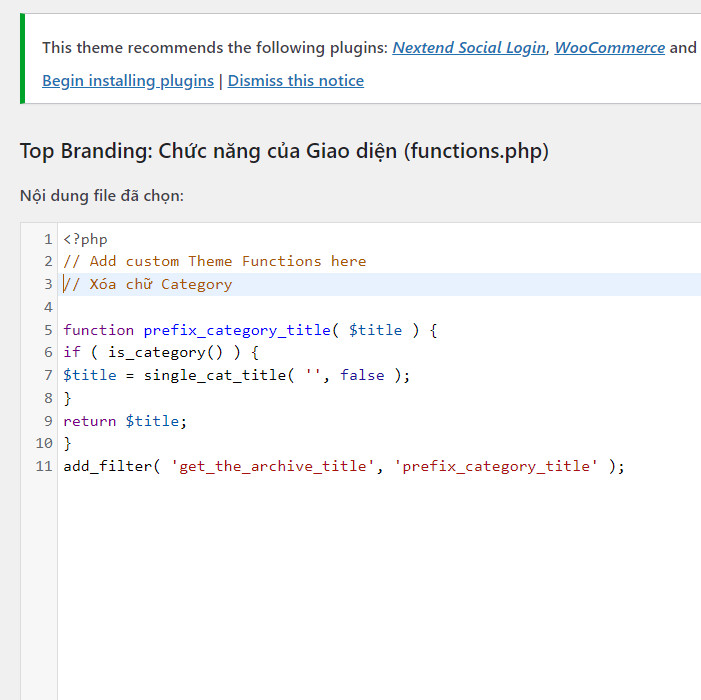Click code line 1 '<?php'

point(85,240)
